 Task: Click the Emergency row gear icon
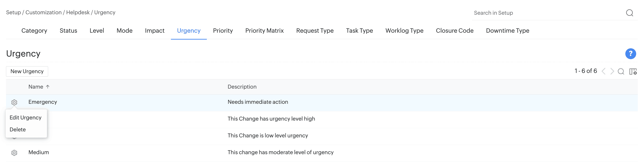14,102
